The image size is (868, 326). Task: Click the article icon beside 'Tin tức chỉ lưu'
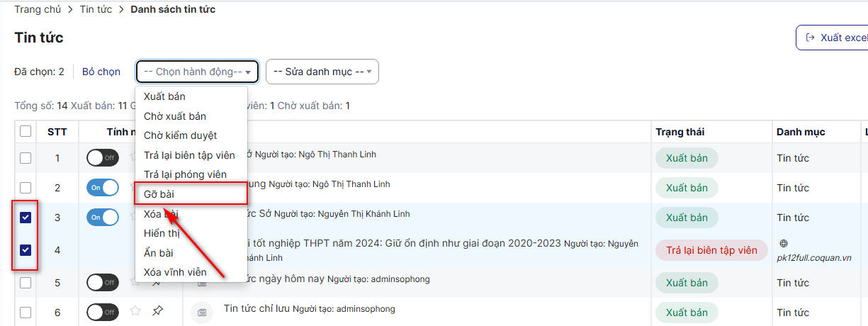coord(201,312)
